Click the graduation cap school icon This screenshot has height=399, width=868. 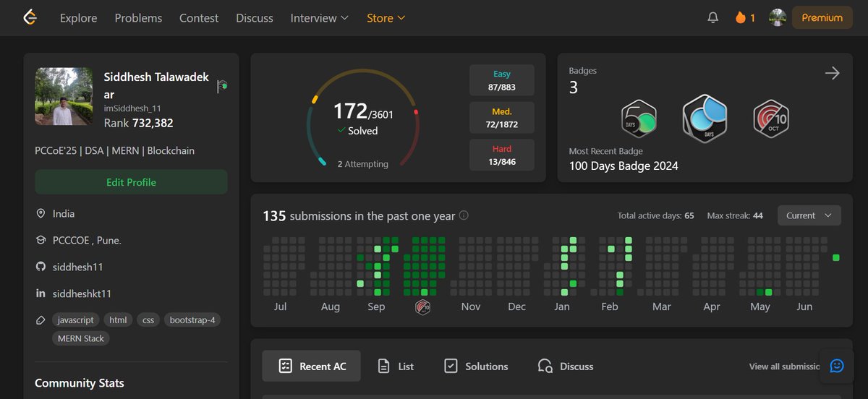(41, 240)
